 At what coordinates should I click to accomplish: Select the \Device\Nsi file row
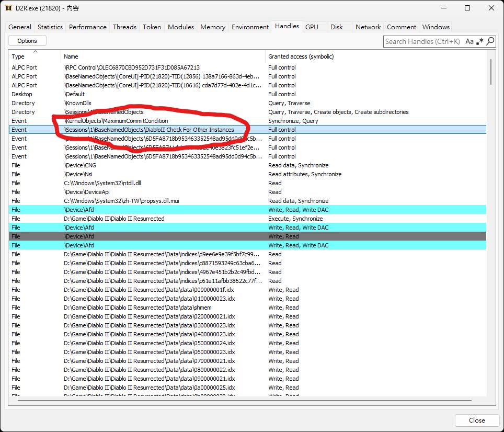(x=247, y=174)
